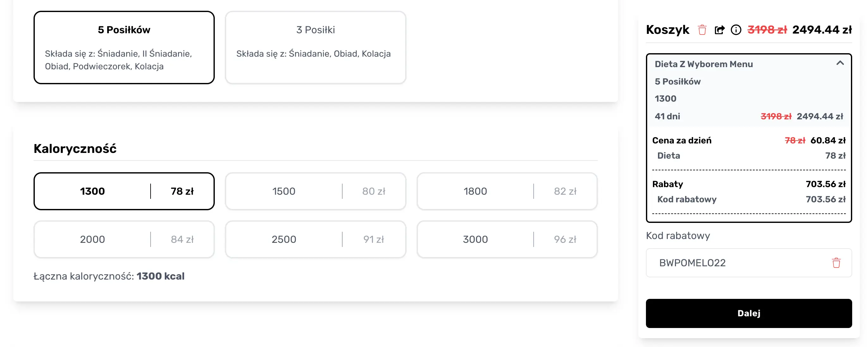Click the Kaloryczność section heading
Screen dimensions: 868x347
[75, 149]
